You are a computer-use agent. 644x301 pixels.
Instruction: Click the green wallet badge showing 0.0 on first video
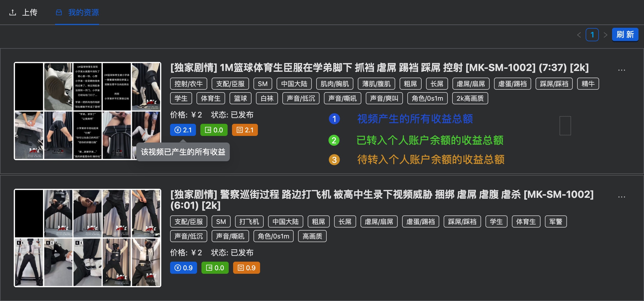pyautogui.click(x=214, y=130)
